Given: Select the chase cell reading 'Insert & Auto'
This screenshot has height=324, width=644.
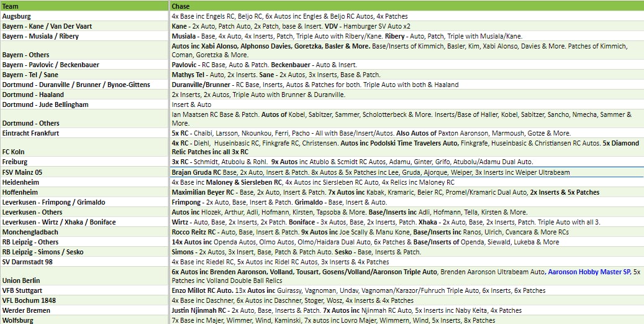Looking at the screenshot, I should pos(406,104).
